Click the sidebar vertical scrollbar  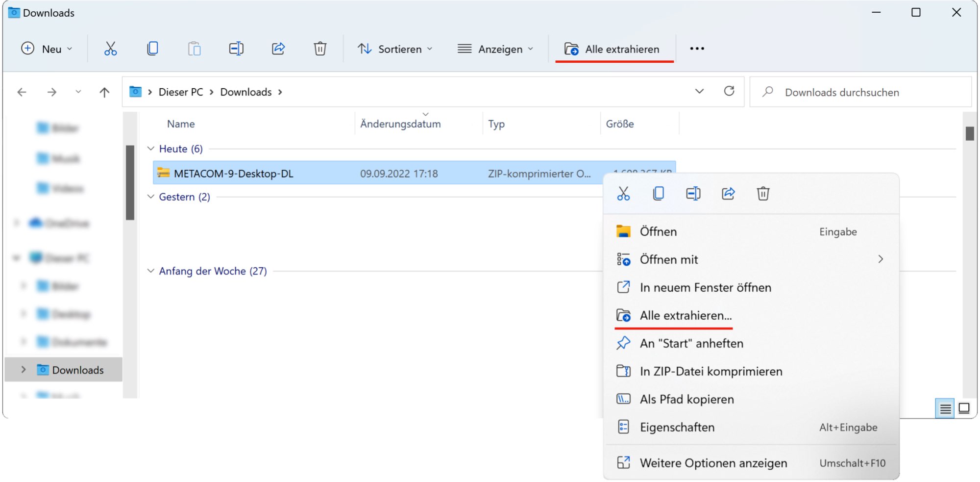130,182
